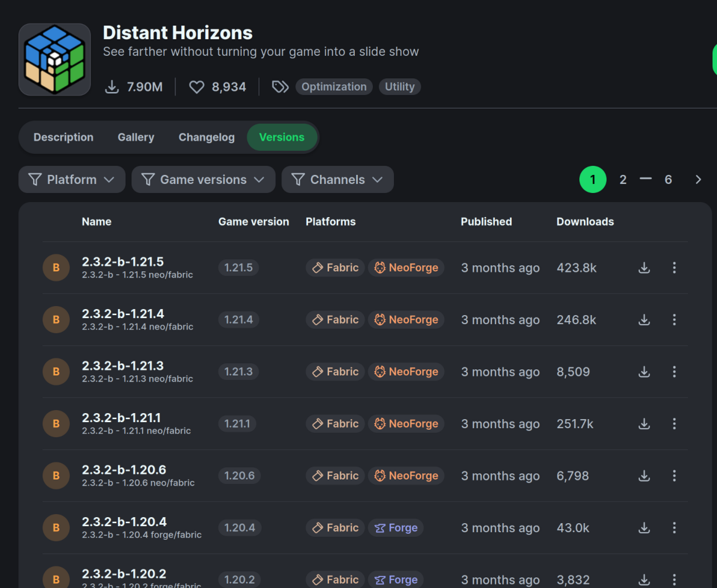Open version 2.3.2-b-1.20.6 details
This screenshot has width=717, height=588.
click(124, 470)
